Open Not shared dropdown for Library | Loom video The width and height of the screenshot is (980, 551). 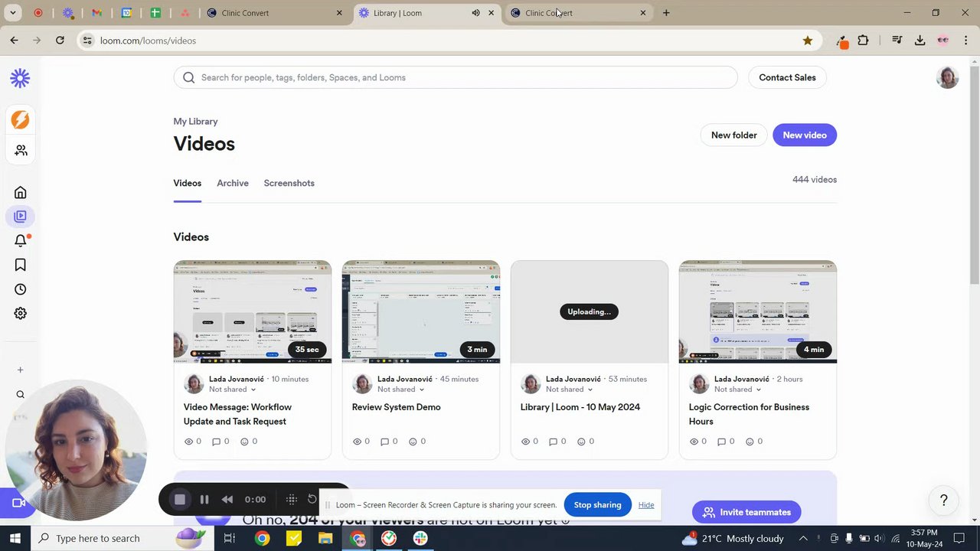pos(568,390)
